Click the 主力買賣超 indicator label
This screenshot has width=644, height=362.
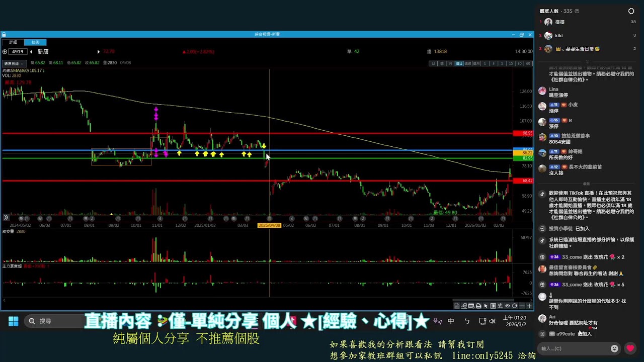point(12,266)
